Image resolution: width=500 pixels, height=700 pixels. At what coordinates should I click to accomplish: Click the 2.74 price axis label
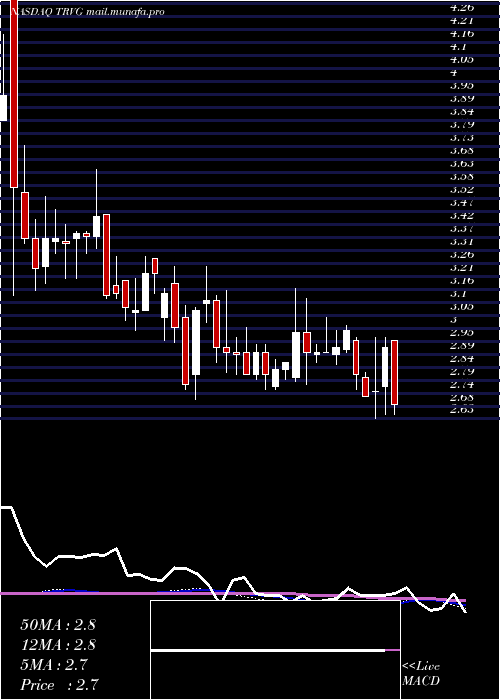462,385
